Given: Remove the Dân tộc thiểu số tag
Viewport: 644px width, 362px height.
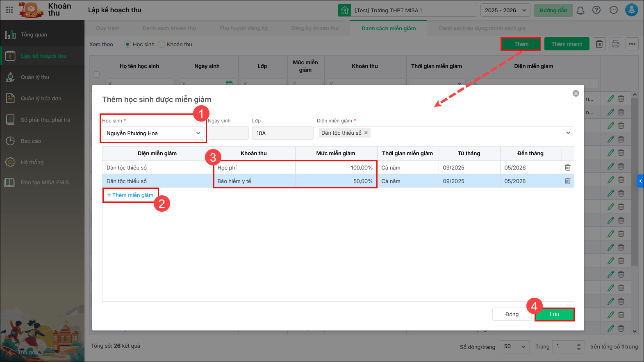Looking at the screenshot, I should [366, 133].
